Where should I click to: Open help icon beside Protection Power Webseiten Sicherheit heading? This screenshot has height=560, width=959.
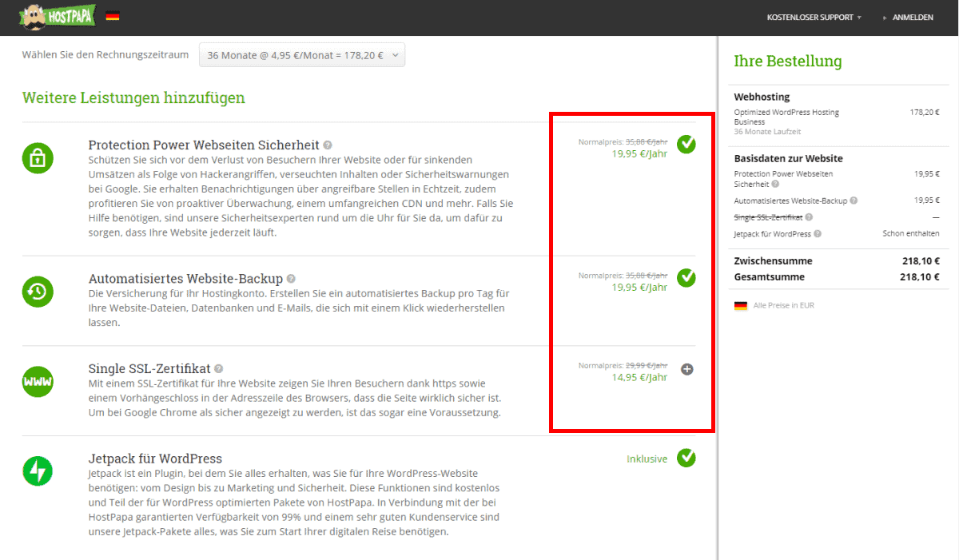327,145
